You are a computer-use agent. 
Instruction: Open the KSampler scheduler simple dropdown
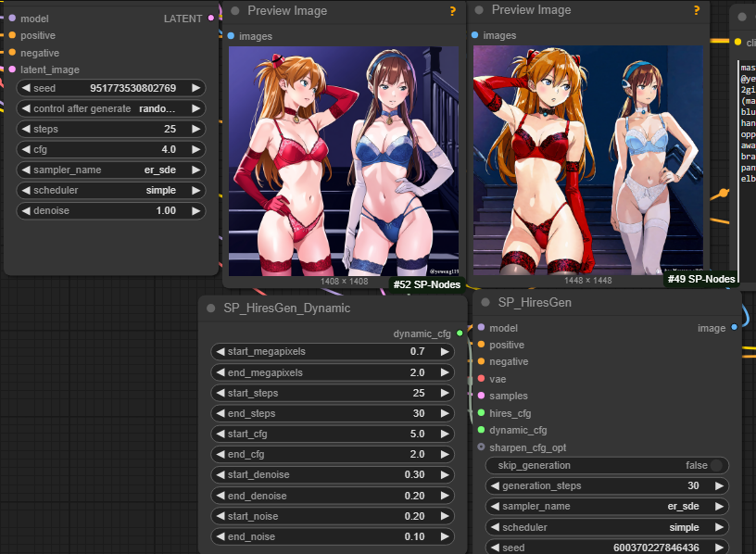(111, 190)
